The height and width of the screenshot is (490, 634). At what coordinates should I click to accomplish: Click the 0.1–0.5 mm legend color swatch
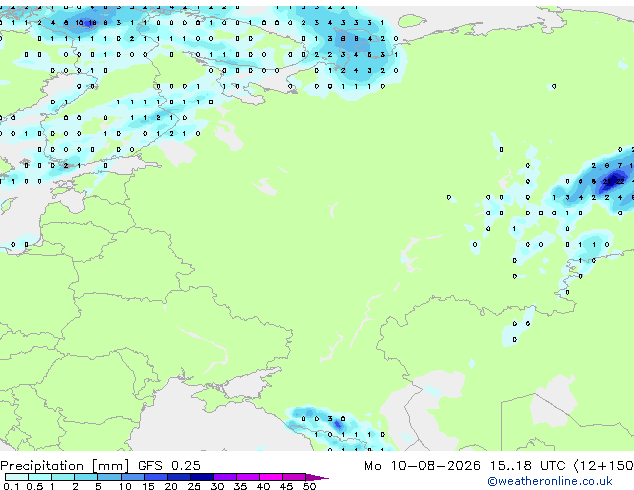[x=17, y=477]
